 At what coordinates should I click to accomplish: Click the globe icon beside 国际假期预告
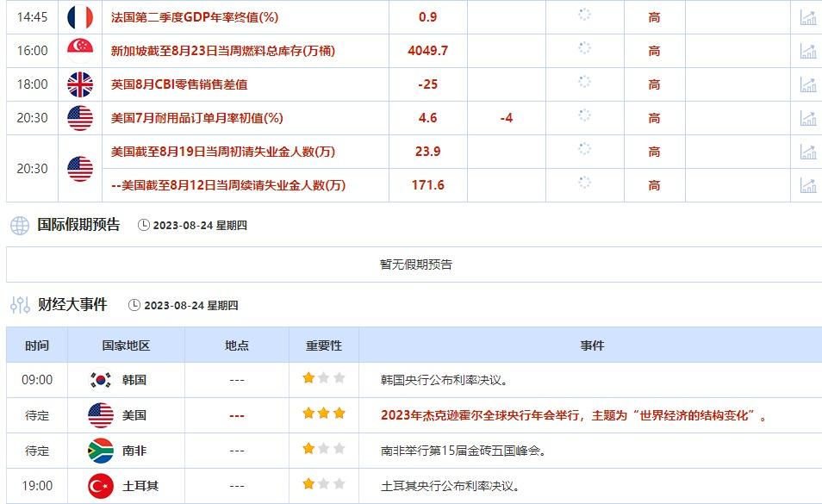tap(19, 226)
